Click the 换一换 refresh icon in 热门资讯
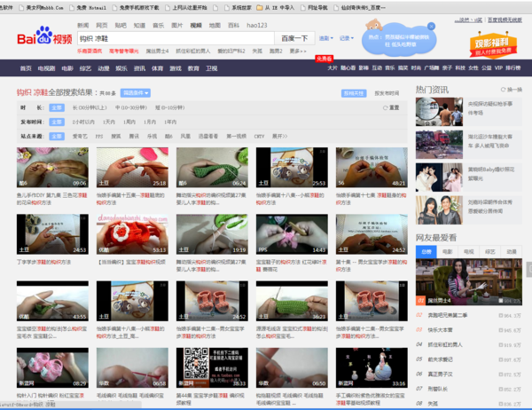Image resolution: width=532 pixels, height=410 pixels. pos(503,90)
